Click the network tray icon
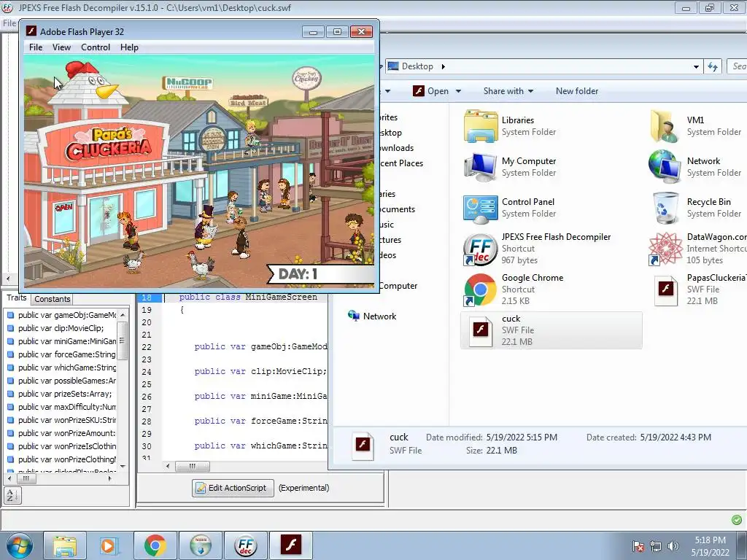 pyautogui.click(x=656, y=546)
